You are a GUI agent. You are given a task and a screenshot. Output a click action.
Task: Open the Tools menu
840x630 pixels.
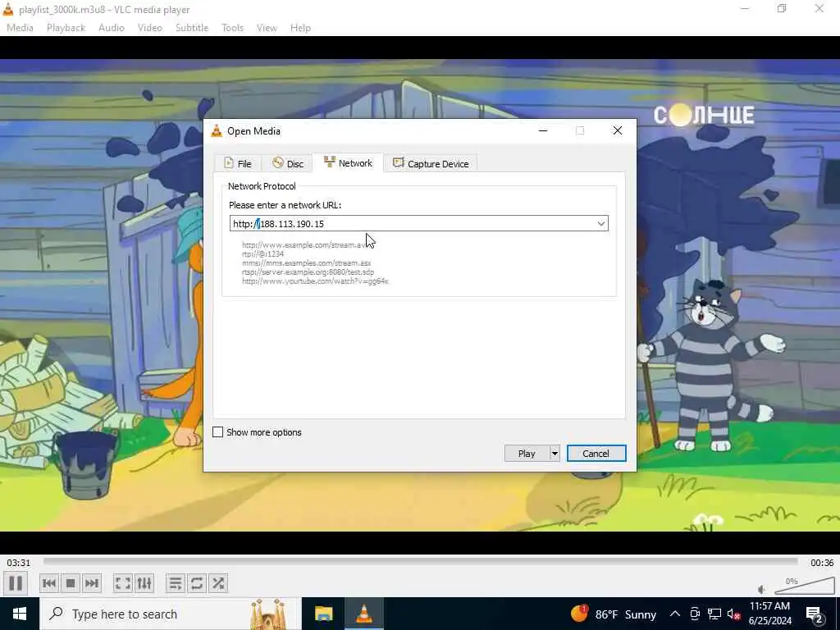[232, 28]
